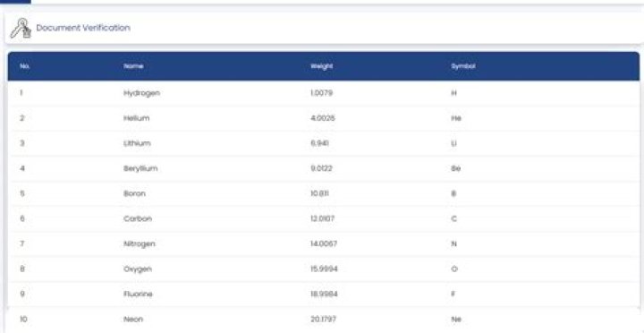Select the Helium name cell
Viewport: 644px width, 333px height.
click(136, 118)
